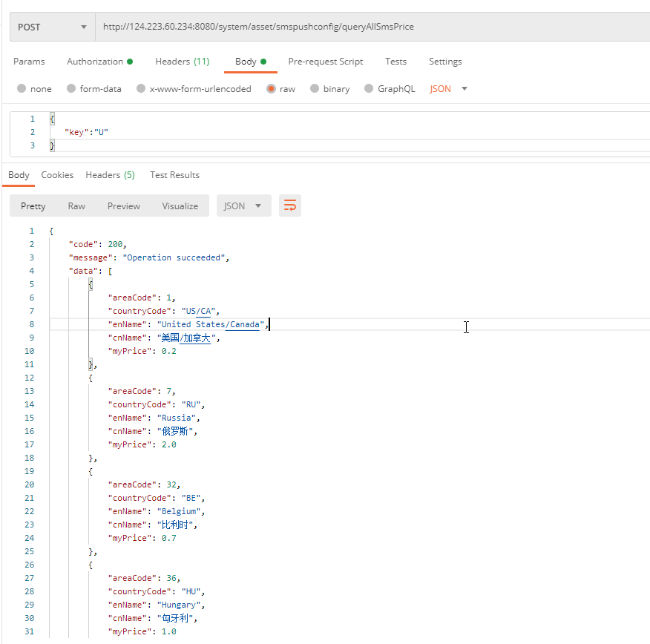Open the Headers (11) request tab
The height and width of the screenshot is (644, 650).
pyautogui.click(x=182, y=62)
